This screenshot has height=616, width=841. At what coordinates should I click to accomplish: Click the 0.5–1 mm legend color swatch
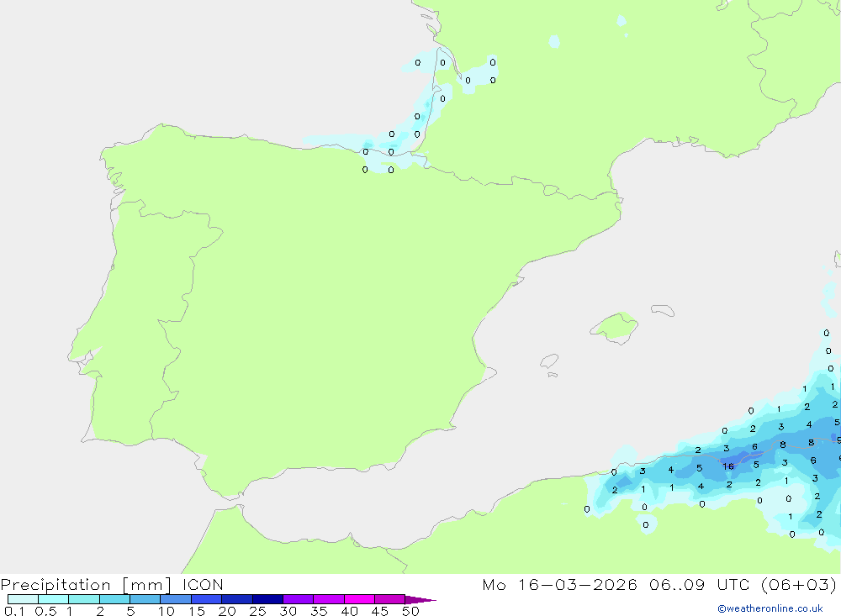pyautogui.click(x=53, y=599)
